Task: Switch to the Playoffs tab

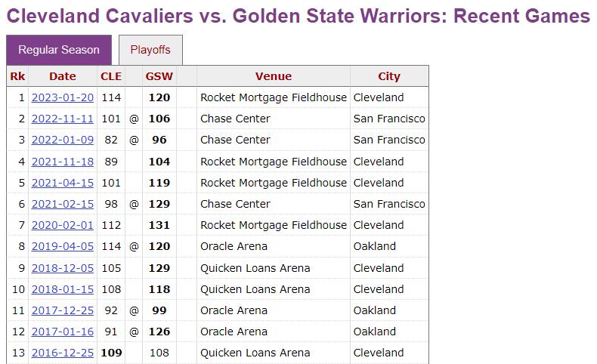Action: click(x=150, y=50)
